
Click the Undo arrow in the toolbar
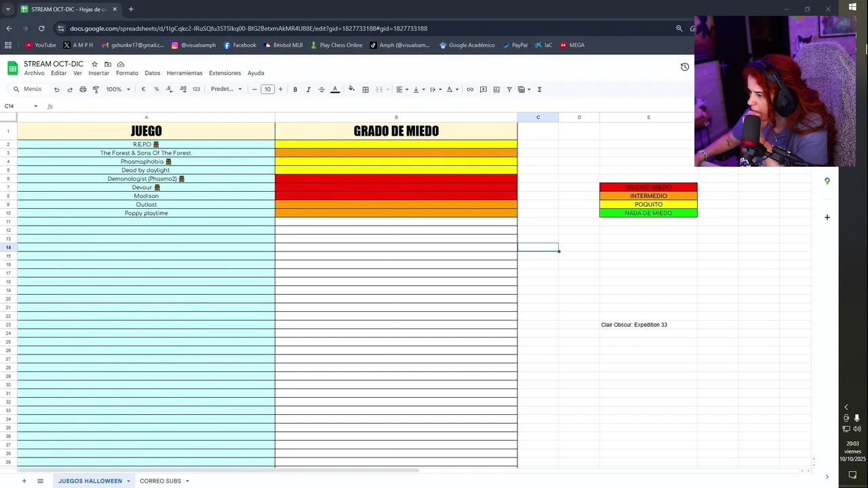tap(56, 89)
